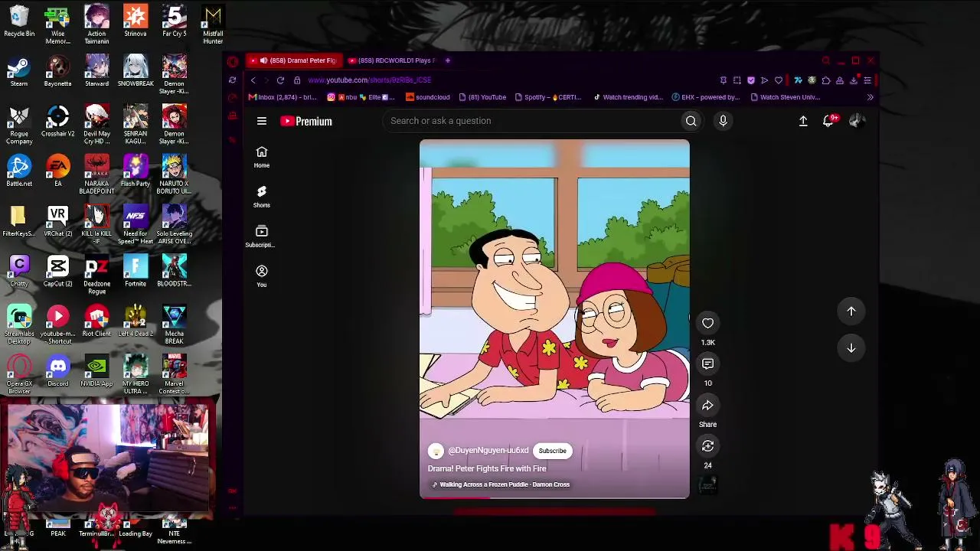Open the Steam desktop shortcut
Image resolution: width=980 pixels, height=551 pixels.
point(19,70)
